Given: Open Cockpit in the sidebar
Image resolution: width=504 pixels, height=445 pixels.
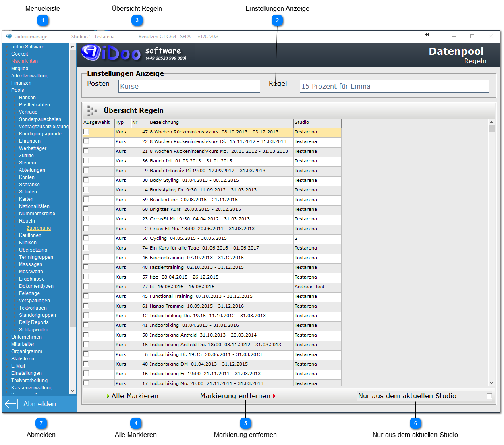Looking at the screenshot, I should [x=20, y=54].
